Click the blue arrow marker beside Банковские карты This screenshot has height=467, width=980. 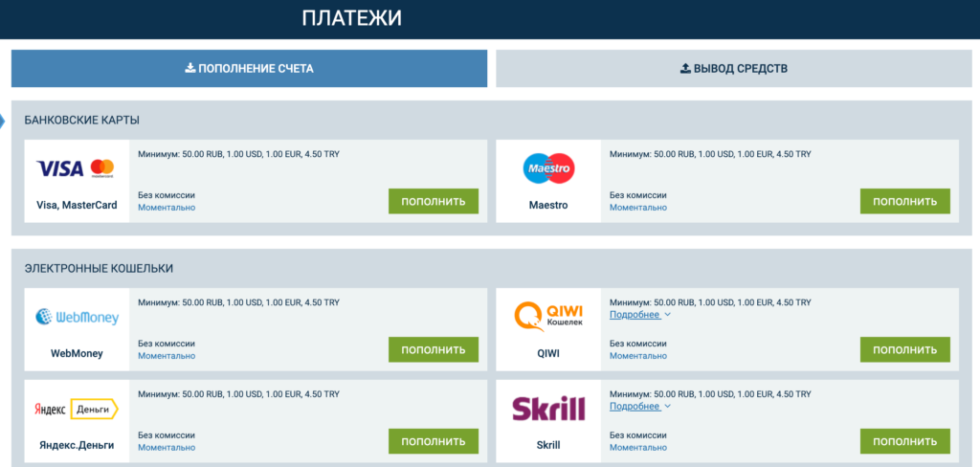point(3,121)
